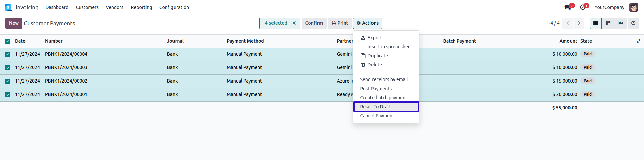Screen dimensions: 644x160
Task: Open optional columns settings icon
Action: pyautogui.click(x=638, y=41)
